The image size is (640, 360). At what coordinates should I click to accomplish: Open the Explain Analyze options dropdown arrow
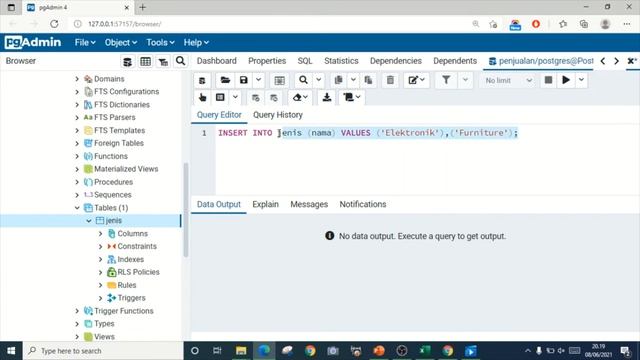point(236,98)
